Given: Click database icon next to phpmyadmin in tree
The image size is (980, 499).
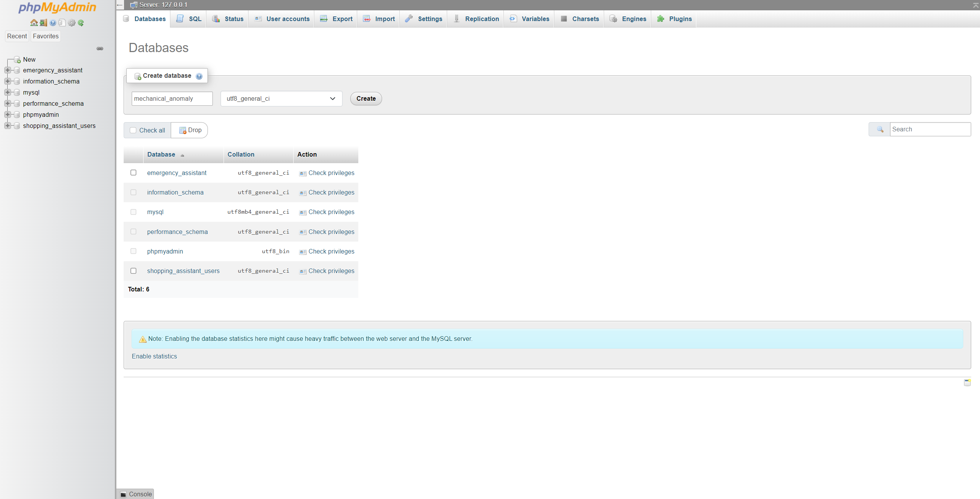Looking at the screenshot, I should pos(17,115).
